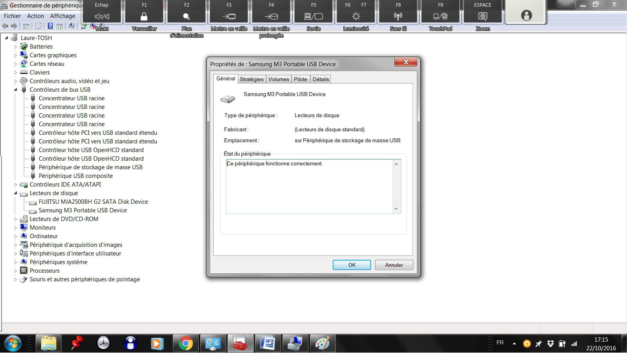Viewport: 627px width, 364px height.
Task: Toggle the F9 TouchPad card
Action: click(440, 12)
